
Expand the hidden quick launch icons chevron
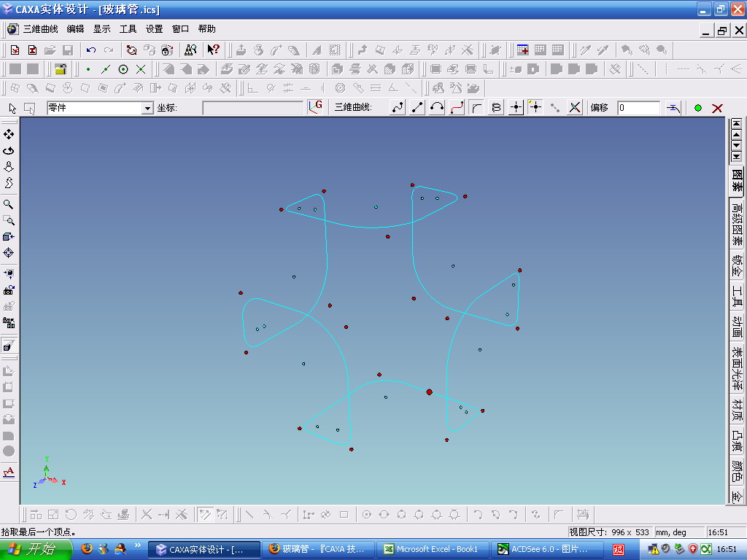138,545
